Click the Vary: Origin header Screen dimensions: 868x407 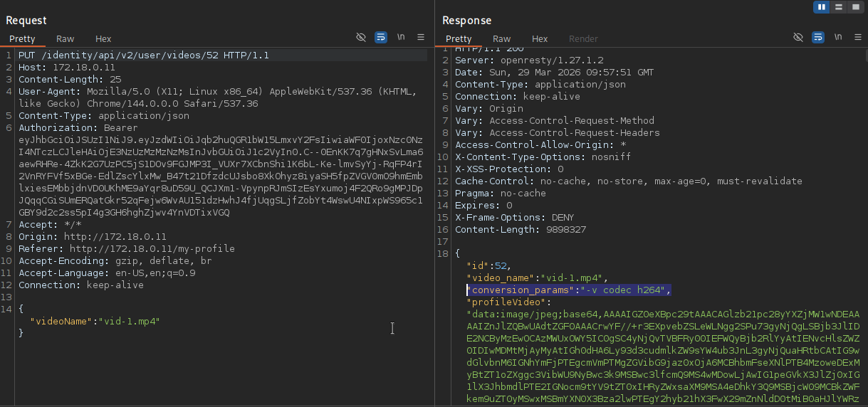489,109
